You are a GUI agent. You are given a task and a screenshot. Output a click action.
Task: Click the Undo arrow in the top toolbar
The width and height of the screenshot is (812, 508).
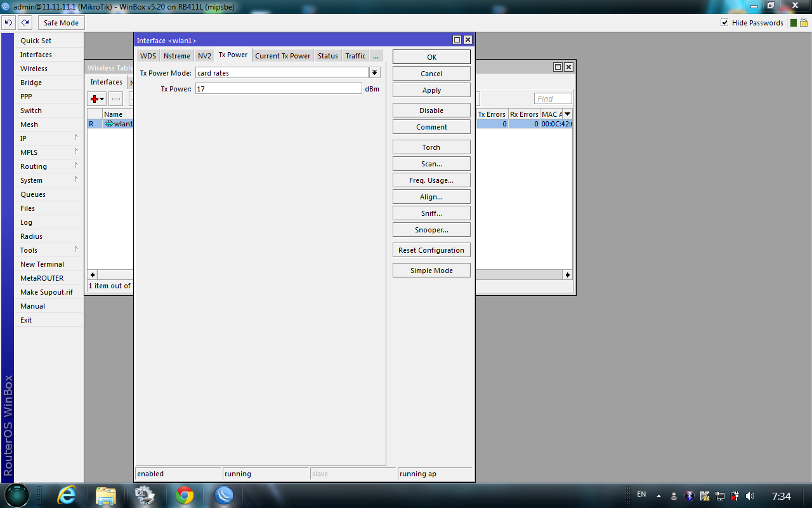coord(8,23)
